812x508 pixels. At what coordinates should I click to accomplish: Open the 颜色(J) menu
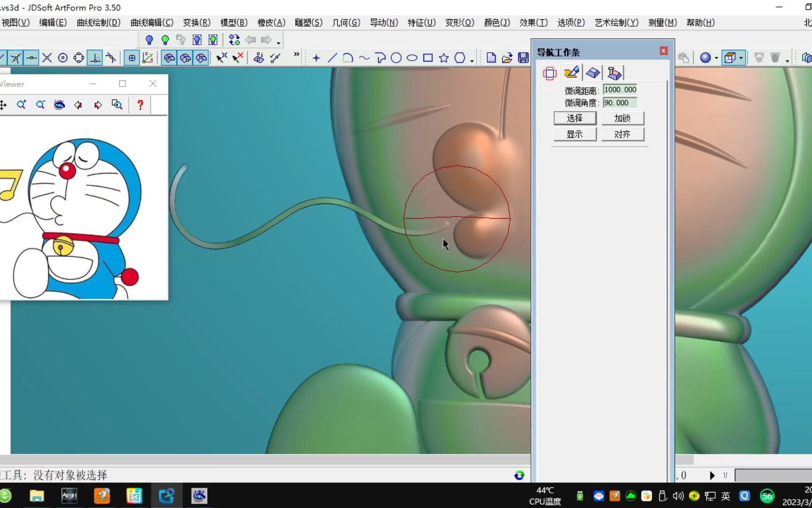pyautogui.click(x=497, y=23)
